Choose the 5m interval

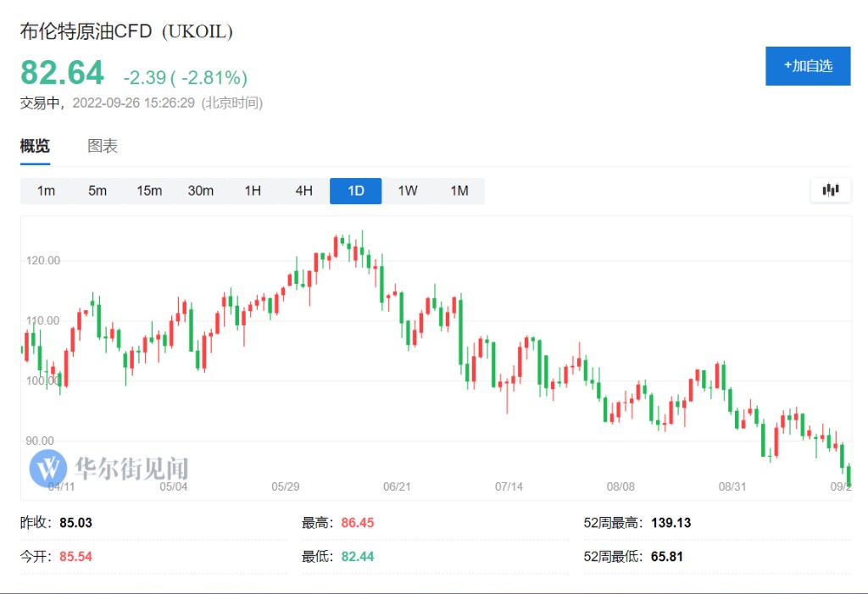(97, 191)
